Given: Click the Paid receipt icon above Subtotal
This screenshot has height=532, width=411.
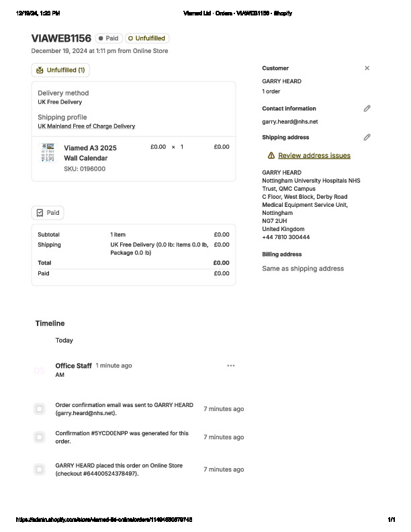Looking at the screenshot, I should 40,213.
